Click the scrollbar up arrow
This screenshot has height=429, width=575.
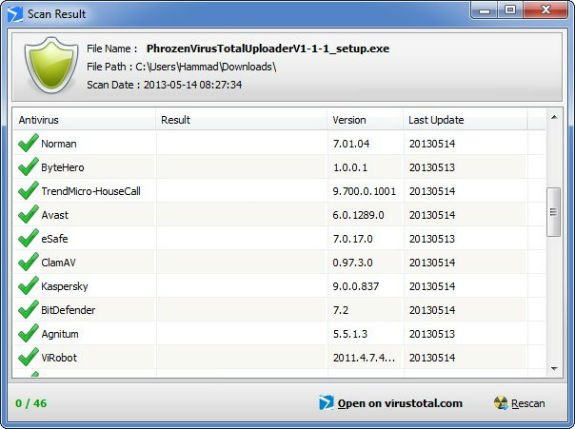click(x=554, y=117)
